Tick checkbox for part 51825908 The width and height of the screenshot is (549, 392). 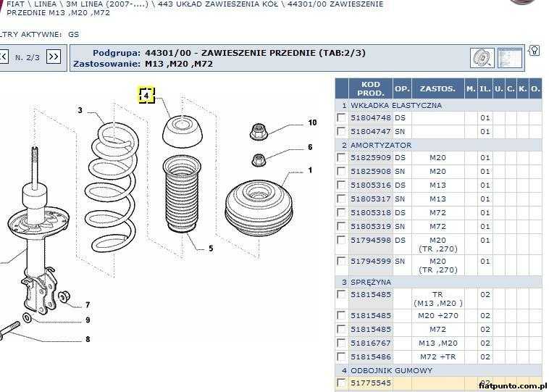[341, 171]
